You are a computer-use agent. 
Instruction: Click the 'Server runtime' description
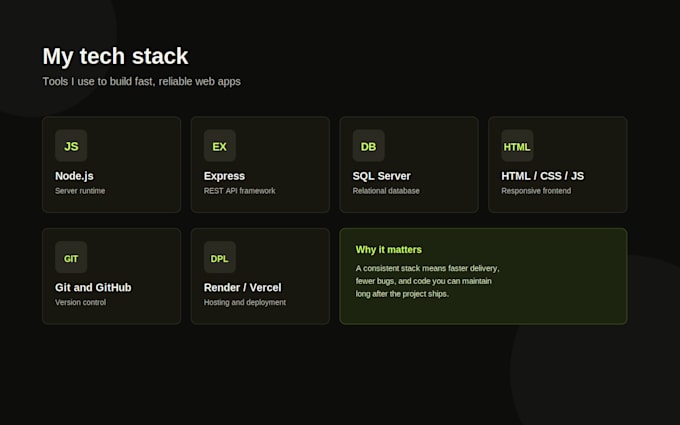[x=80, y=191]
